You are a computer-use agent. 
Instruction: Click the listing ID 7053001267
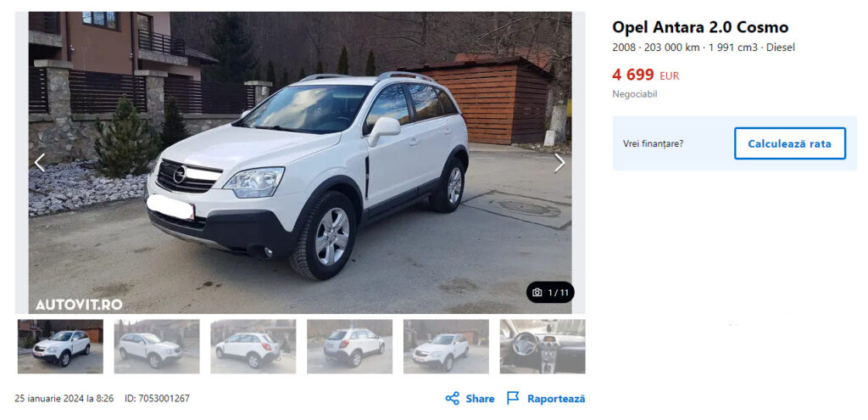[157, 399]
